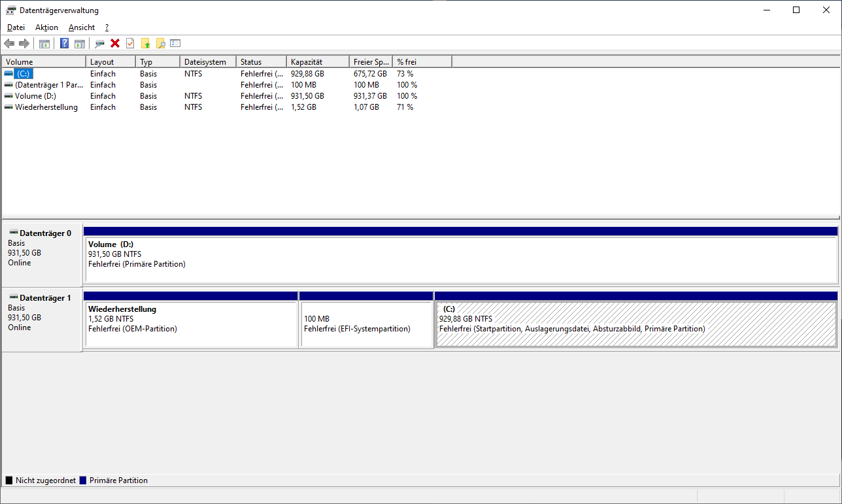Click the 675,72 GB free space cell
The width and height of the screenshot is (842, 504).
370,74
